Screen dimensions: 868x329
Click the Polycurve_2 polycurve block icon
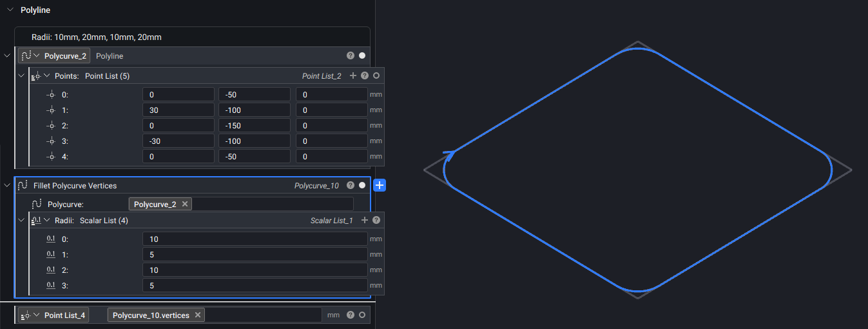point(26,56)
